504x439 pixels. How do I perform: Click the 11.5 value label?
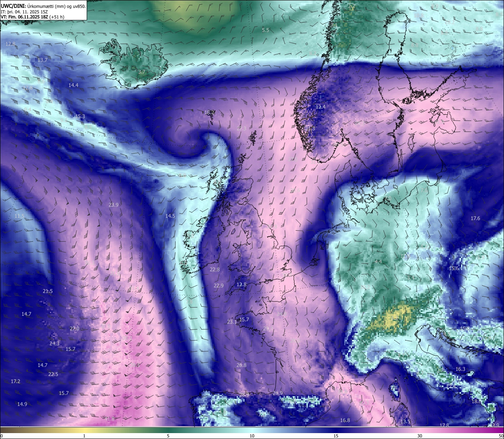point(19,216)
